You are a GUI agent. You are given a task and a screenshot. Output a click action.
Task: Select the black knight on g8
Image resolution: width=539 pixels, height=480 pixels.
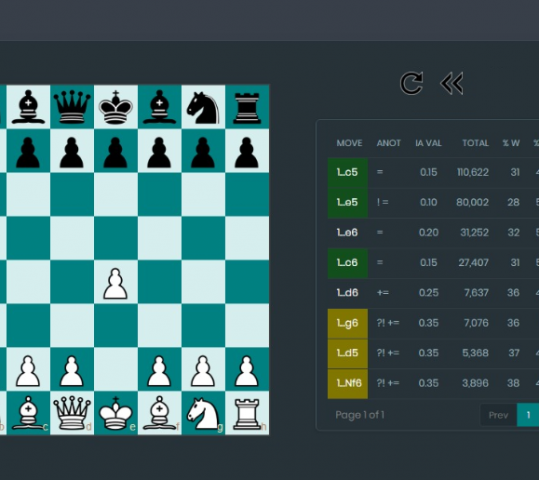(203, 107)
